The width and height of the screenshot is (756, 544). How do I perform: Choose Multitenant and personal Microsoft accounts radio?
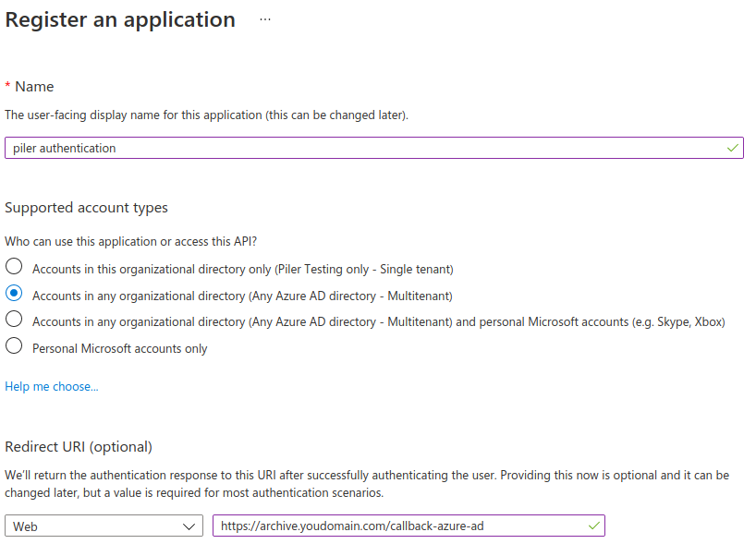(x=14, y=320)
